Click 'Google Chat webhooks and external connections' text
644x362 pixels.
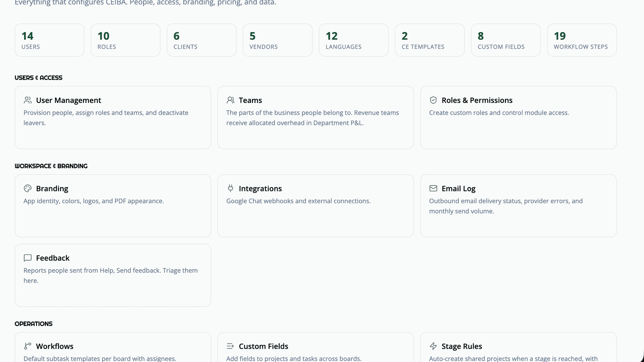[x=298, y=201]
